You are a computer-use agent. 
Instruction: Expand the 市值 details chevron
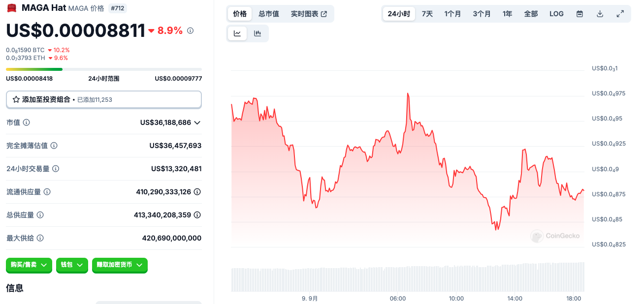pyautogui.click(x=197, y=122)
